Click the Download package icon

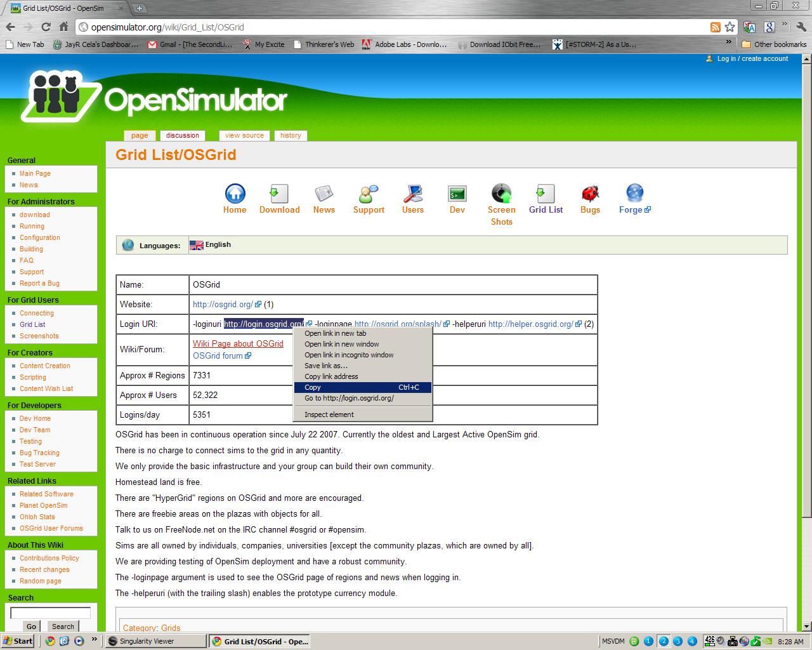pos(279,192)
